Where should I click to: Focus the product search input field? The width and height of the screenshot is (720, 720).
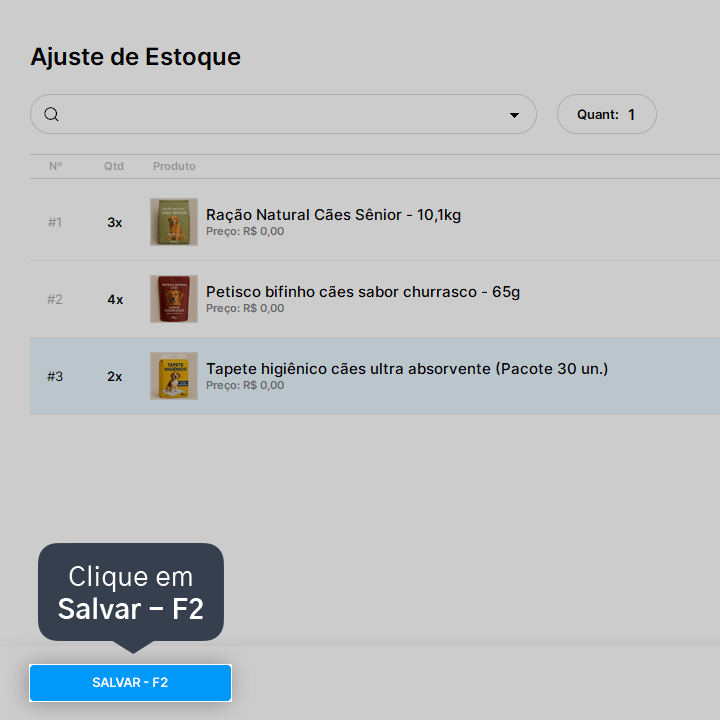283,114
